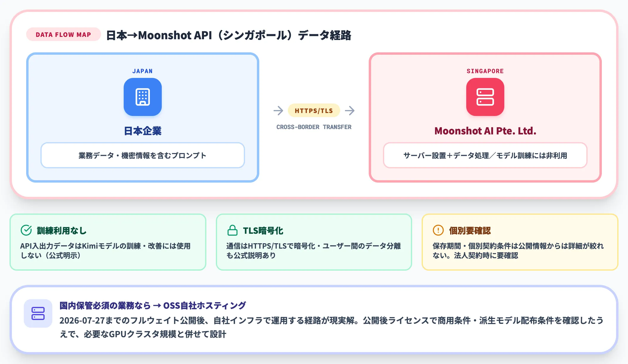The height and width of the screenshot is (364, 628).
Task: Click the HTTPS/TLS pill label
Action: (x=314, y=111)
